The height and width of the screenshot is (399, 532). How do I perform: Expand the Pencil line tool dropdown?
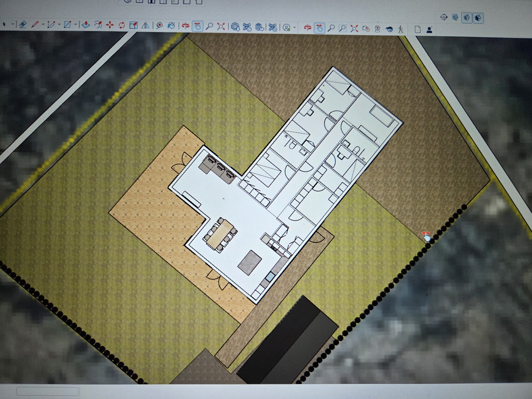(x=43, y=25)
